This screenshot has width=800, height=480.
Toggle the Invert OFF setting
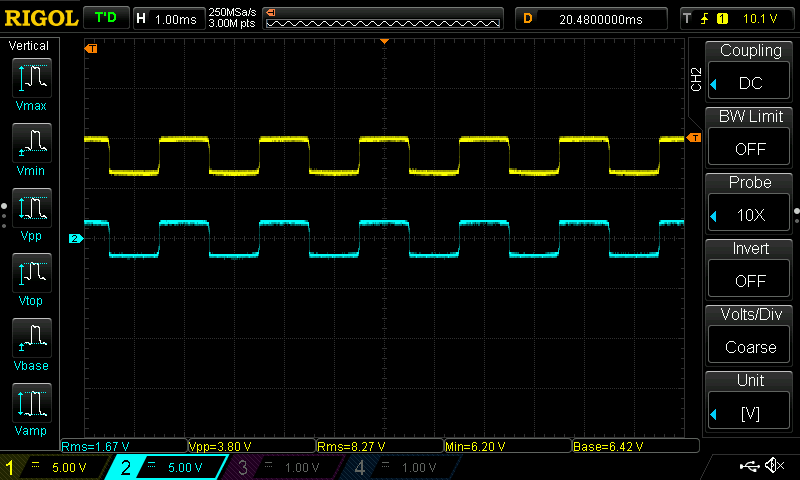click(749, 281)
